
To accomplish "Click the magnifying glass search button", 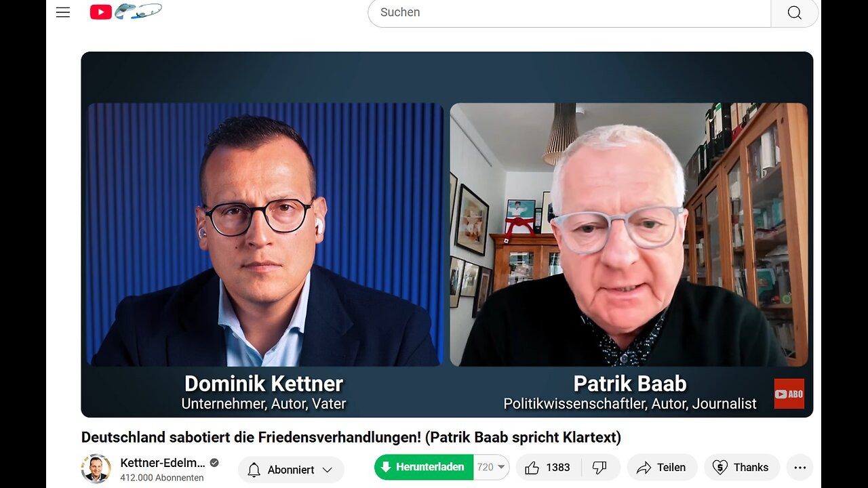I will [794, 13].
